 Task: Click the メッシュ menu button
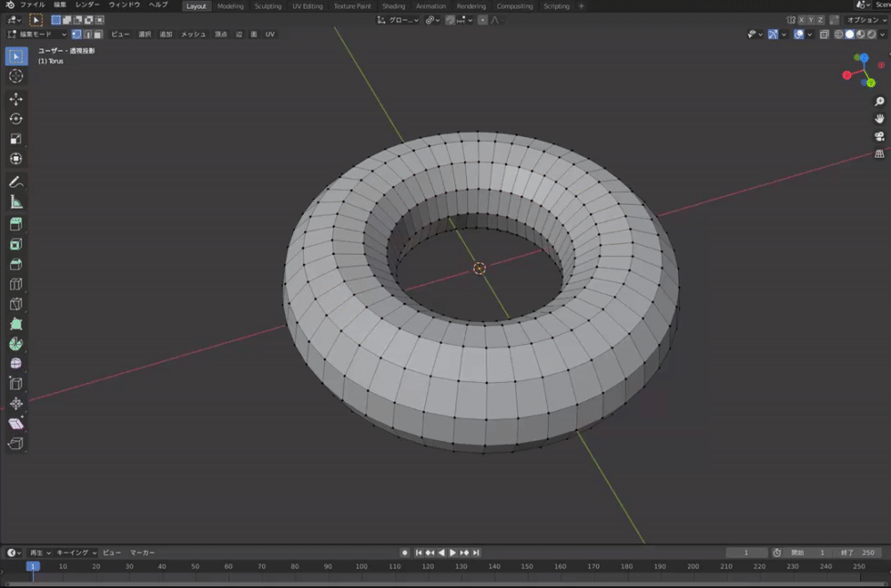(x=193, y=34)
